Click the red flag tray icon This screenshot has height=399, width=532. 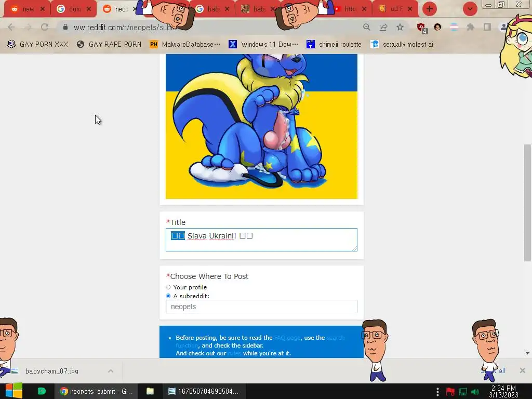[x=450, y=392]
